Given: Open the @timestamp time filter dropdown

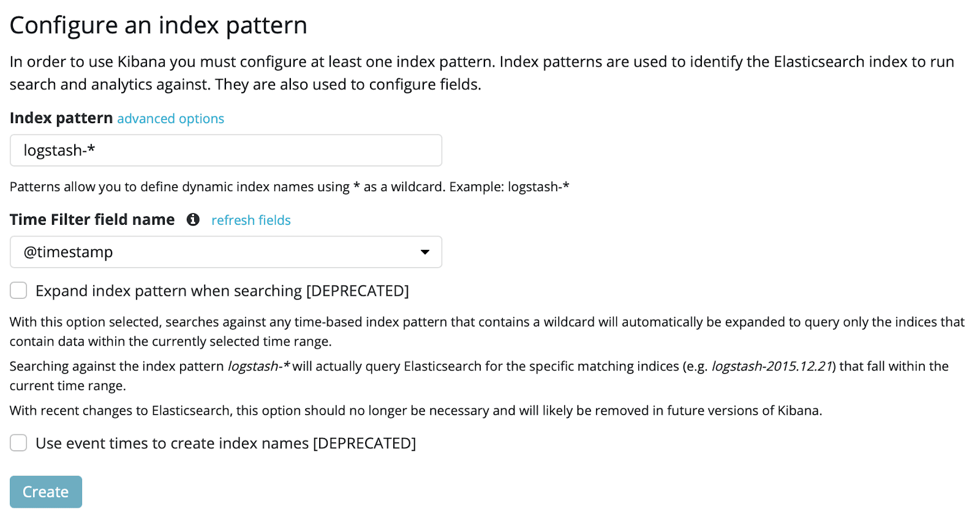Looking at the screenshot, I should point(226,252).
